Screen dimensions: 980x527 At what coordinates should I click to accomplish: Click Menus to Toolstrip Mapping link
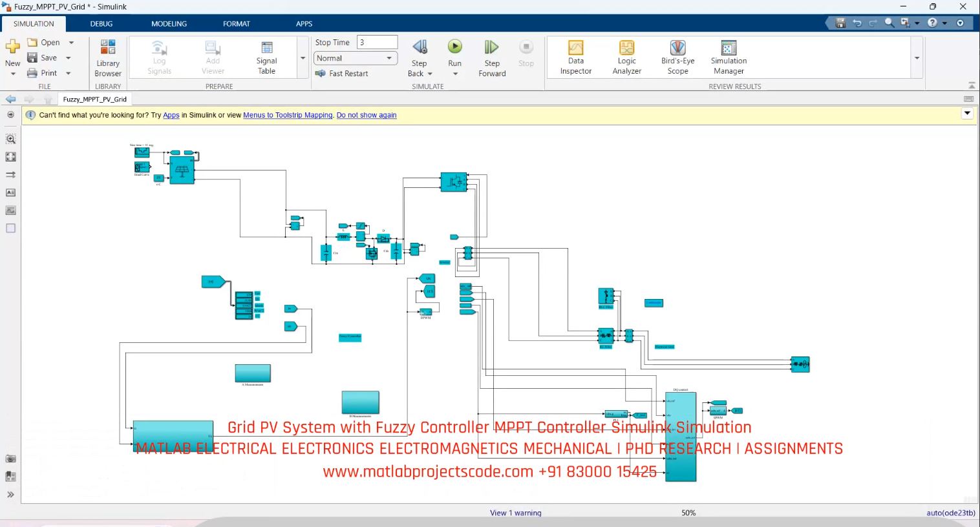[288, 115]
